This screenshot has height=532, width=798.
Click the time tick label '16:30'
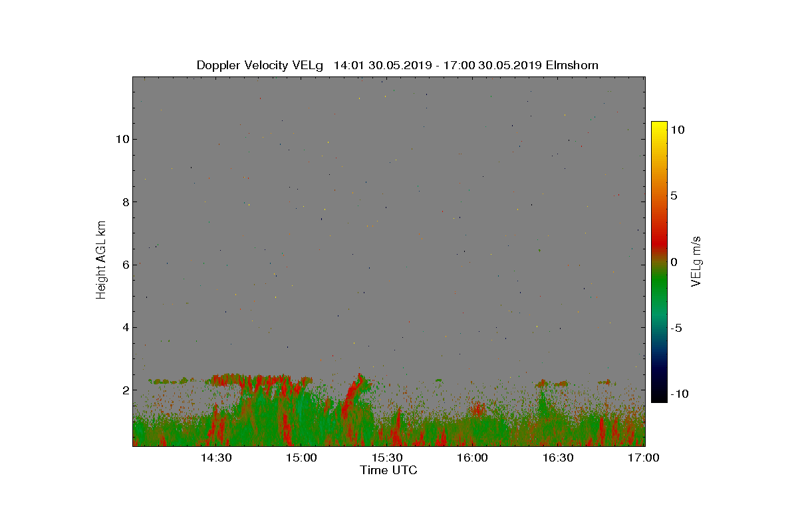[559, 458]
